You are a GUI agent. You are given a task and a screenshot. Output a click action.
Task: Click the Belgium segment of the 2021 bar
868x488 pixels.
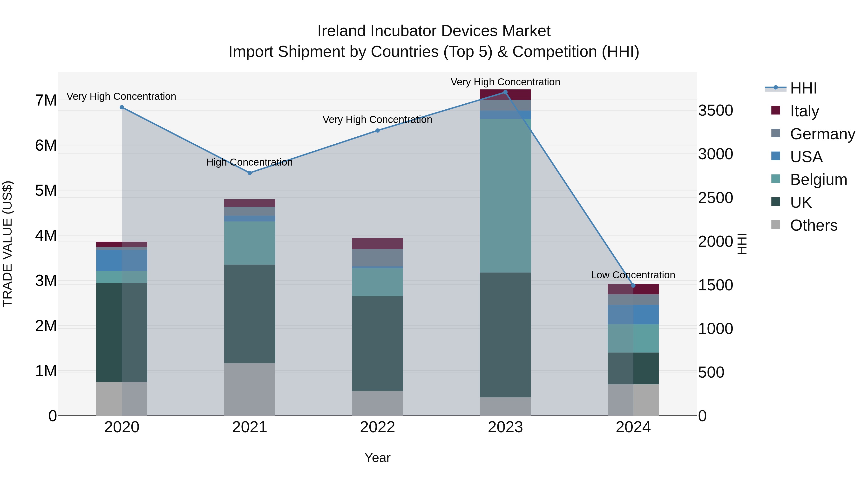click(250, 243)
